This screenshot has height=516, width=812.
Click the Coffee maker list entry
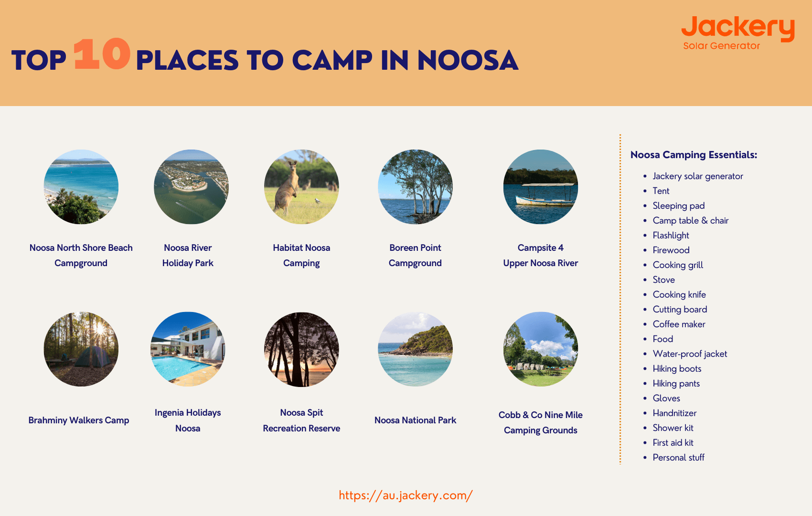(x=679, y=324)
